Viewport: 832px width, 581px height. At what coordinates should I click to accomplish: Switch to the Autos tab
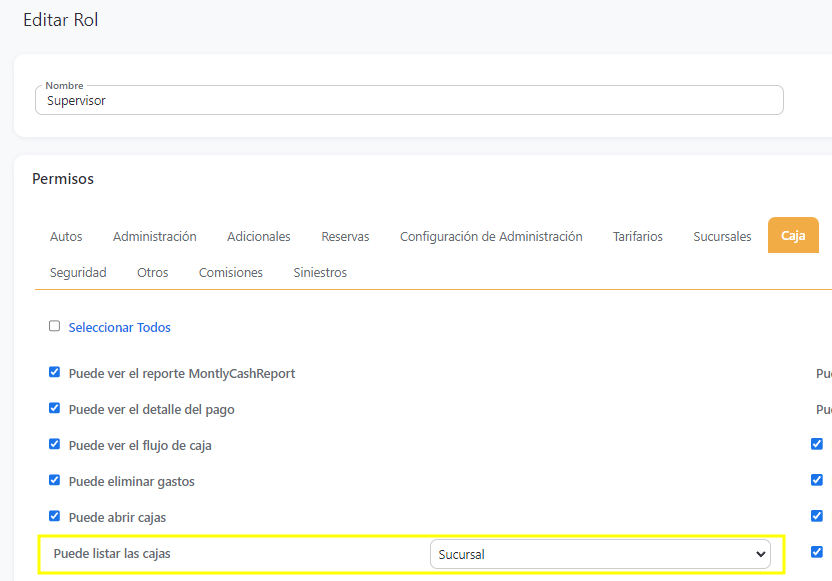point(66,237)
